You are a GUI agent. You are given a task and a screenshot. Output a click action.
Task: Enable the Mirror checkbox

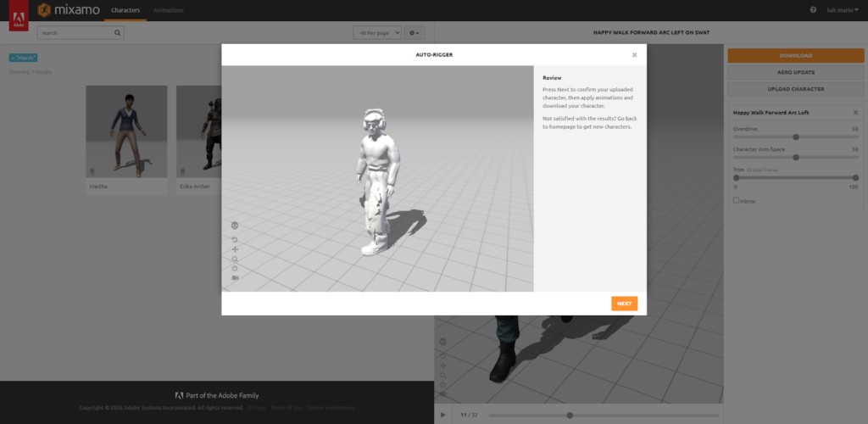pyautogui.click(x=736, y=200)
